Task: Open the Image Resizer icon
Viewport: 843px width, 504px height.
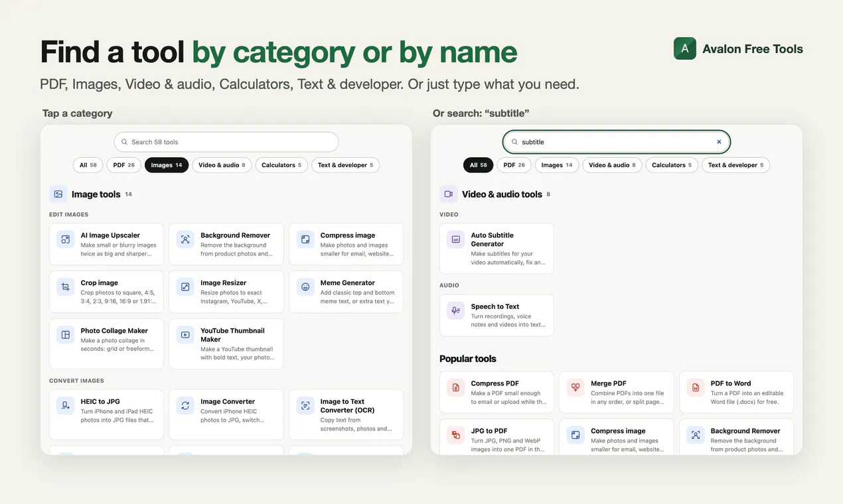Action: [185, 287]
